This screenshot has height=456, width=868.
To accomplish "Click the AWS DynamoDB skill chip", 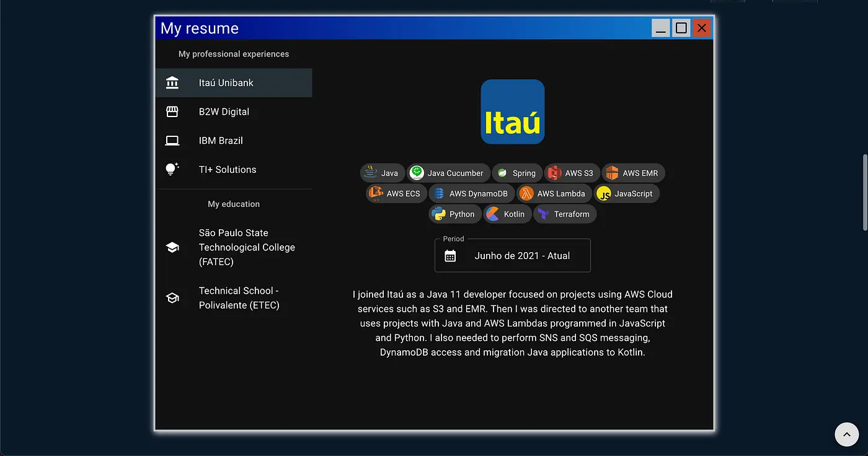I will click(x=472, y=194).
